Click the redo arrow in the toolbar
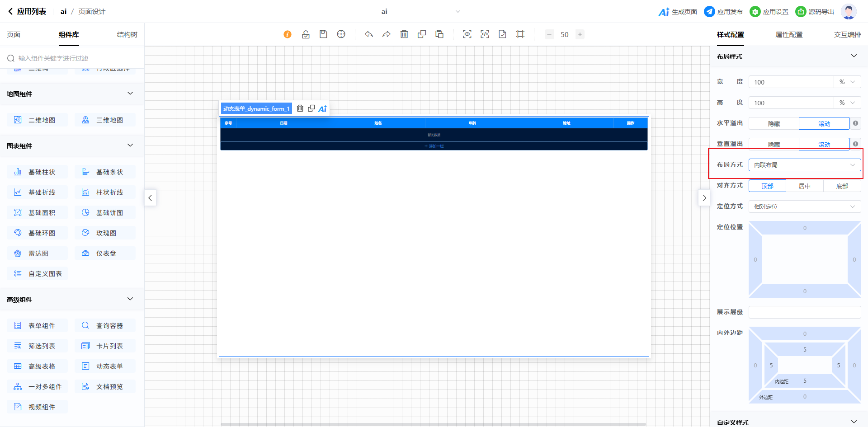Screen dimensions: 868x427 pyautogui.click(x=387, y=34)
